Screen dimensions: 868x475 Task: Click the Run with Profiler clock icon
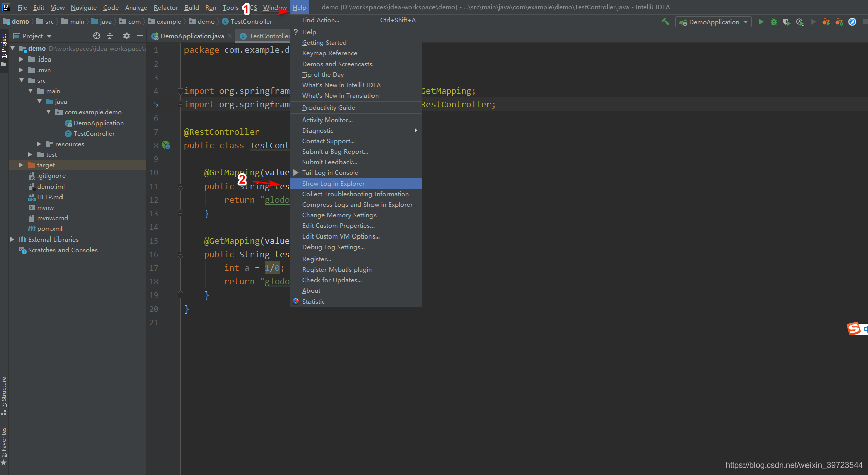click(x=800, y=22)
